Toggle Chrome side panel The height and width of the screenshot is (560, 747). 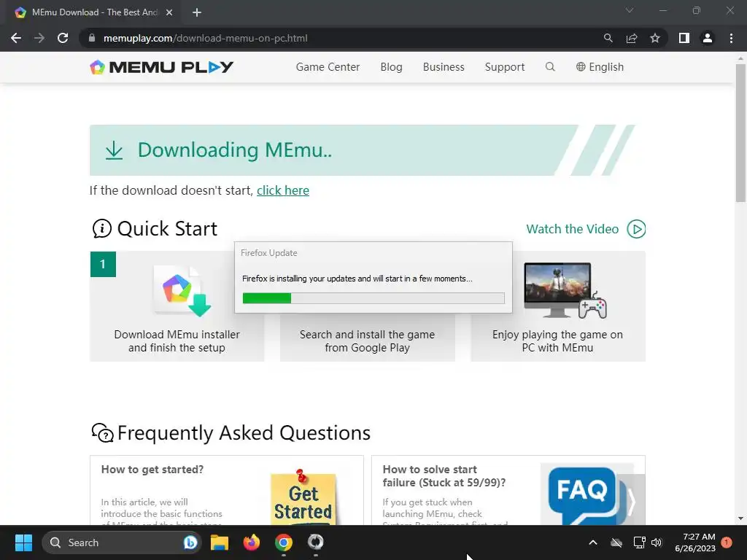[684, 38]
